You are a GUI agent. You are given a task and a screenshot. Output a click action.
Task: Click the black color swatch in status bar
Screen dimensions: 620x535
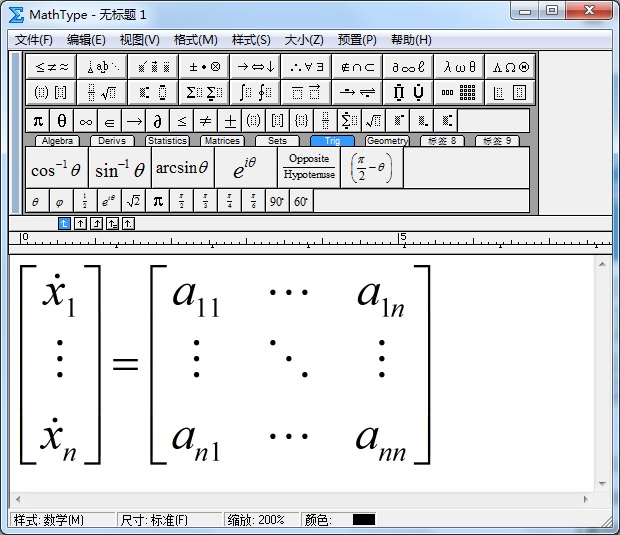click(x=364, y=520)
